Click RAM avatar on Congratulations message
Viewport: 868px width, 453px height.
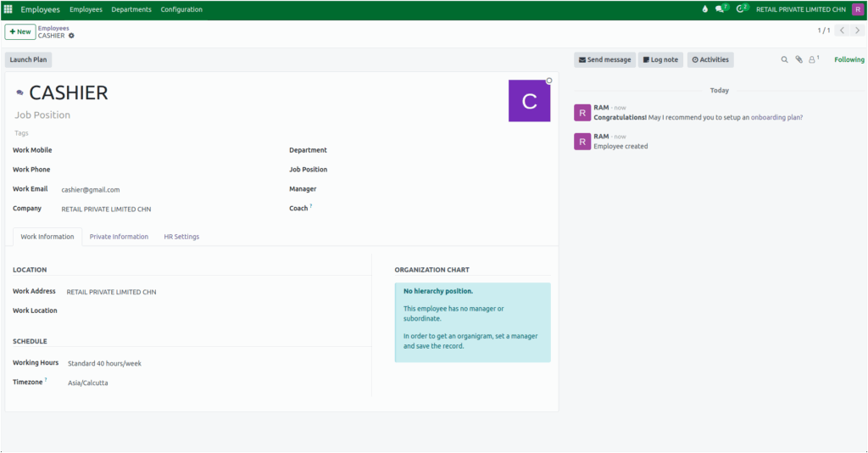[582, 113]
